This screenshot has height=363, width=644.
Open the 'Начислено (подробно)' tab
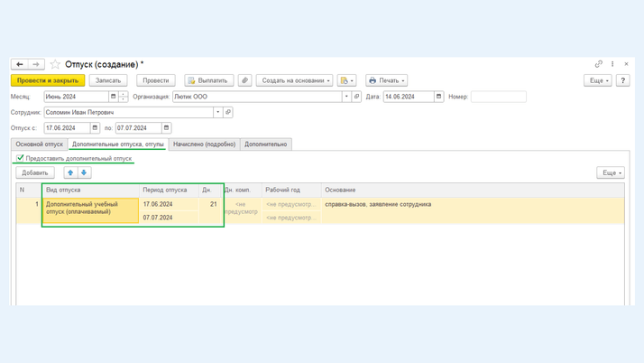pos(205,144)
